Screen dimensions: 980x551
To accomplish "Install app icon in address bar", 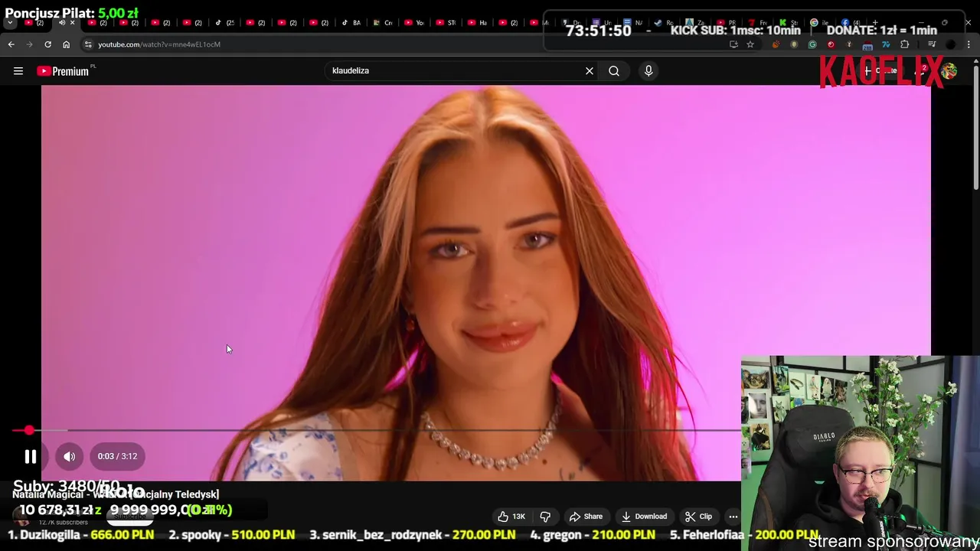I will [x=733, y=44].
